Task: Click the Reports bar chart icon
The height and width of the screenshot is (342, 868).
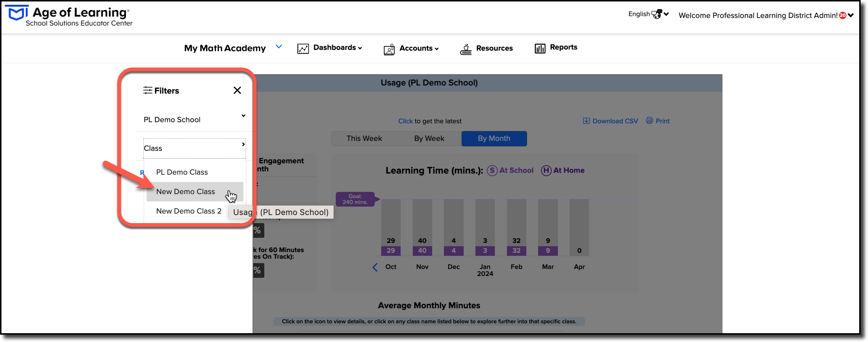Action: [x=540, y=48]
